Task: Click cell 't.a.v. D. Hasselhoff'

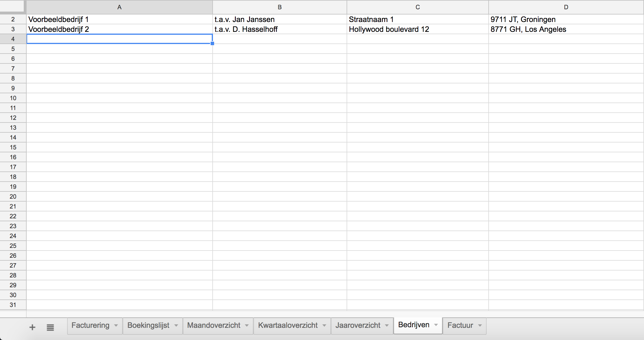Action: (280, 29)
